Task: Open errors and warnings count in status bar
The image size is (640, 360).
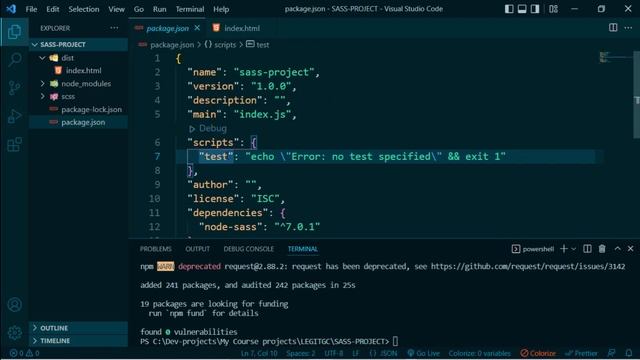Action: 24,353
